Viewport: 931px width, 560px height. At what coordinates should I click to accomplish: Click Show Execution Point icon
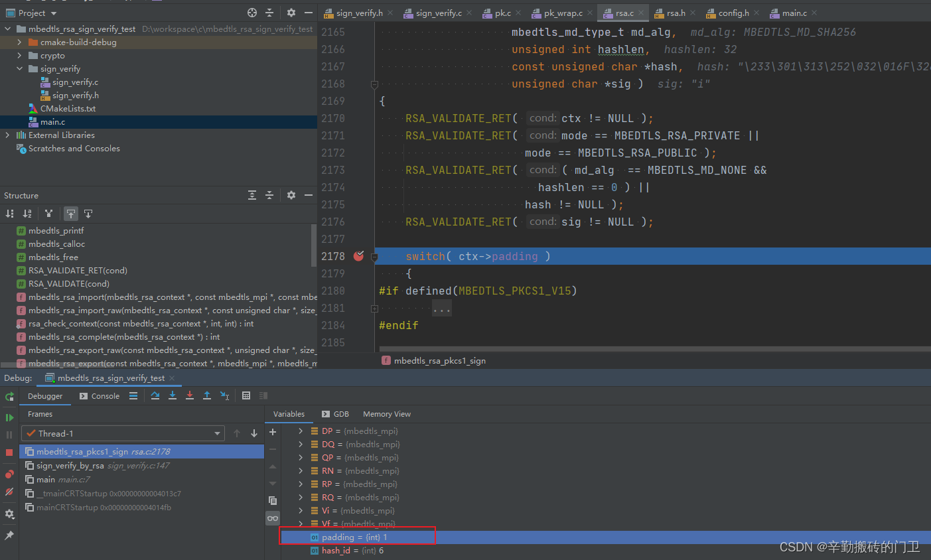coord(133,395)
